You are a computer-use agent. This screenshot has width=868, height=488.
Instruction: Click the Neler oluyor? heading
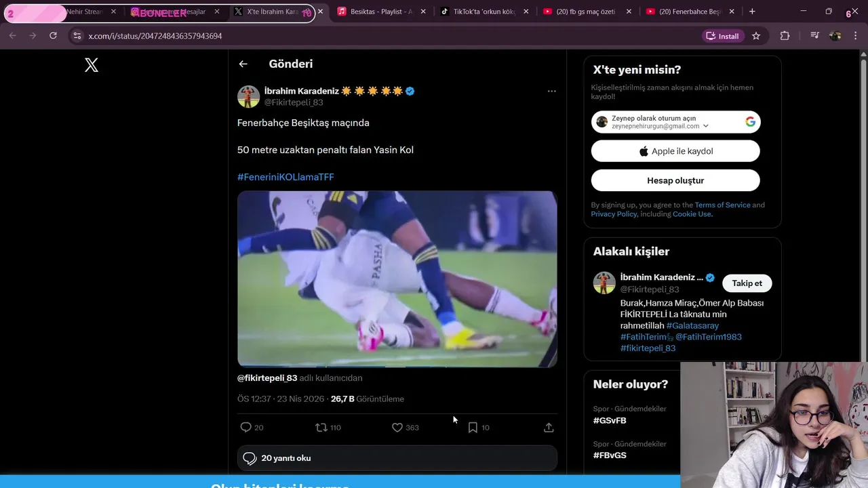tap(631, 384)
